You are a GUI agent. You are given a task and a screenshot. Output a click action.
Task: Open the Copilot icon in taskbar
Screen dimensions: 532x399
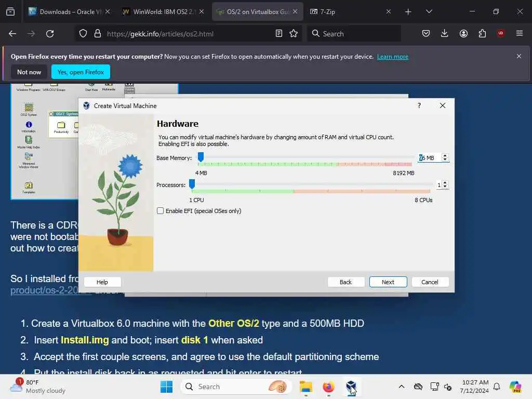click(515, 387)
